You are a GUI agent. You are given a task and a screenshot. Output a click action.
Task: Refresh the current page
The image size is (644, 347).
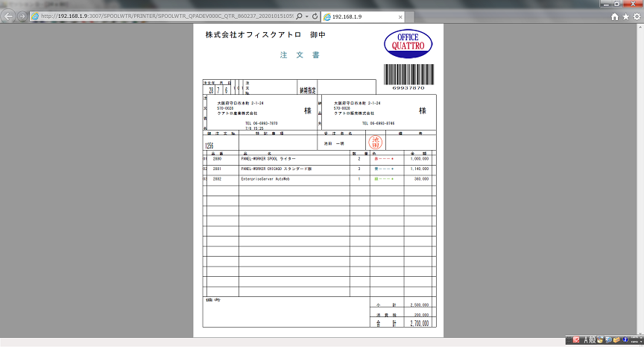[315, 16]
